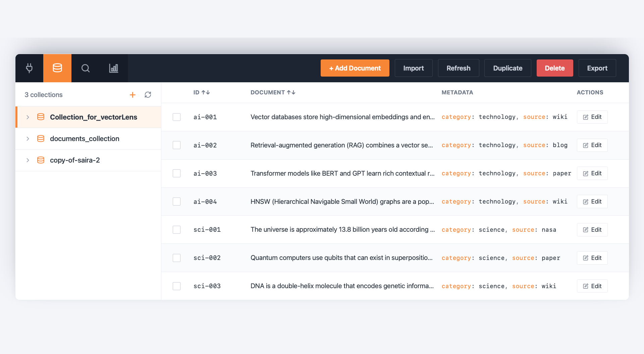Tick checkbox for row ai-002

[x=176, y=145]
